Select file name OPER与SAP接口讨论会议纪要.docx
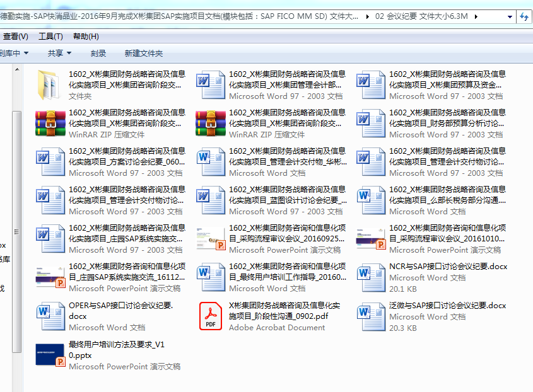The height and width of the screenshot is (392, 533). click(x=120, y=311)
